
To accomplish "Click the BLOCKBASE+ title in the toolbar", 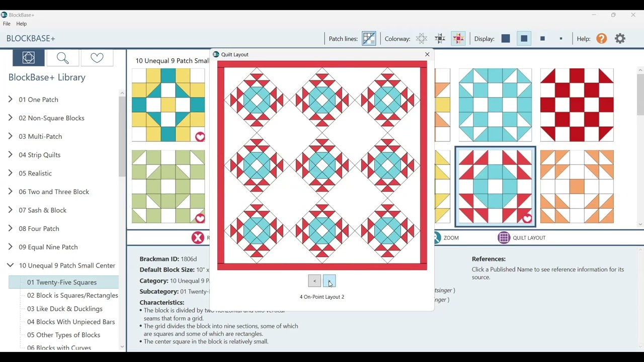I will [31, 38].
